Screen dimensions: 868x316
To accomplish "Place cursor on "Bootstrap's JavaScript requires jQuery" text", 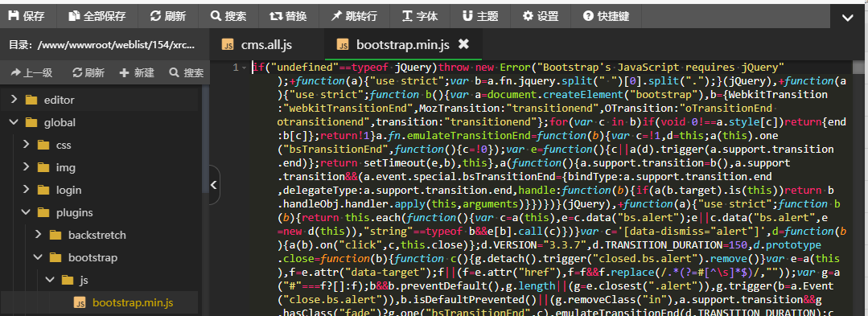I will [661, 68].
